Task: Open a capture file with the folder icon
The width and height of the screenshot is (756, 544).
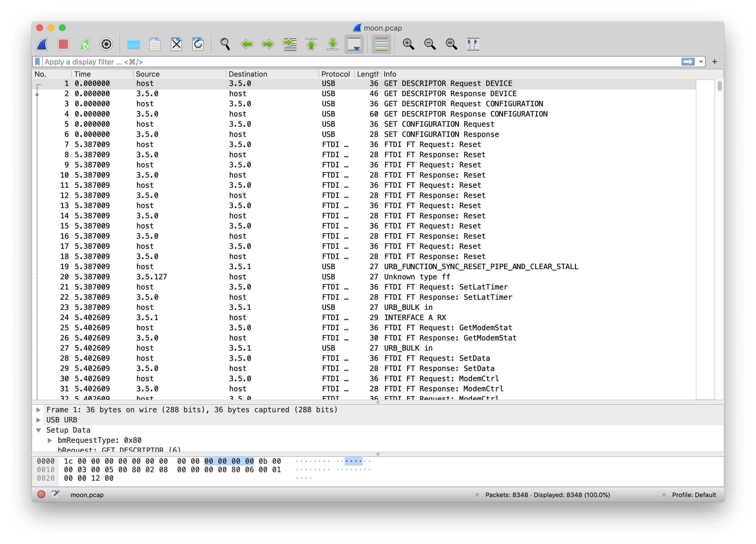Action: (x=133, y=44)
